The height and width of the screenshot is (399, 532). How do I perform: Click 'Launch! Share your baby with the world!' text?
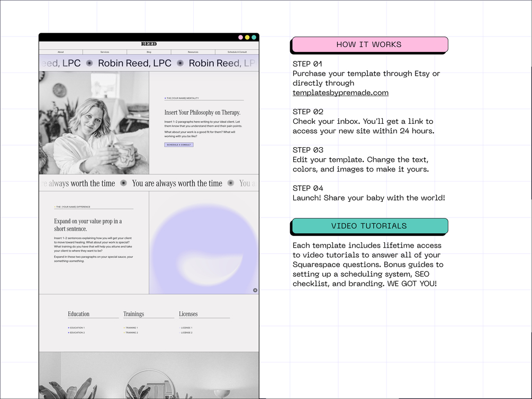point(369,198)
